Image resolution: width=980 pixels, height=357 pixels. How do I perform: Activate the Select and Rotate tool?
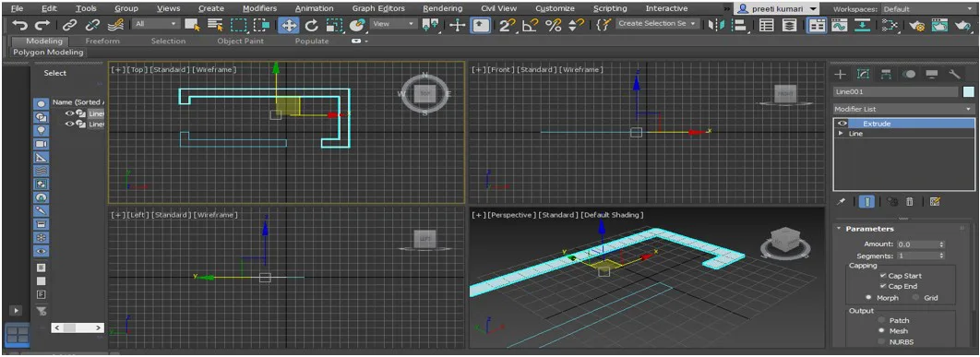(x=311, y=25)
